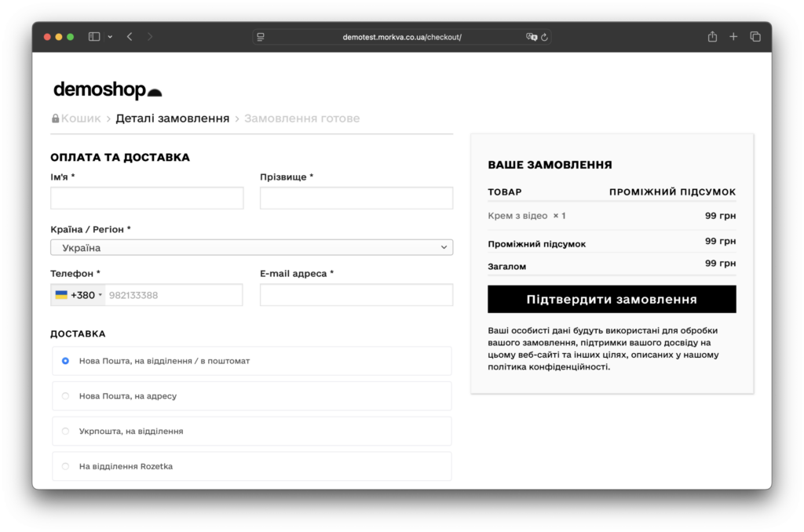
Task: Click the demotest.morkva.co.ua address bar
Action: [402, 37]
